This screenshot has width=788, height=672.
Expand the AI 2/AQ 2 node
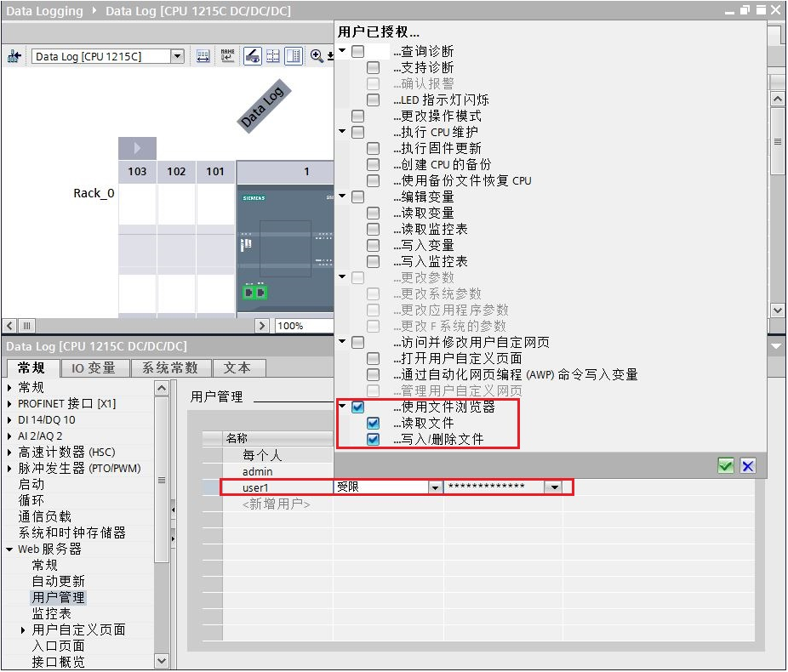click(x=9, y=436)
